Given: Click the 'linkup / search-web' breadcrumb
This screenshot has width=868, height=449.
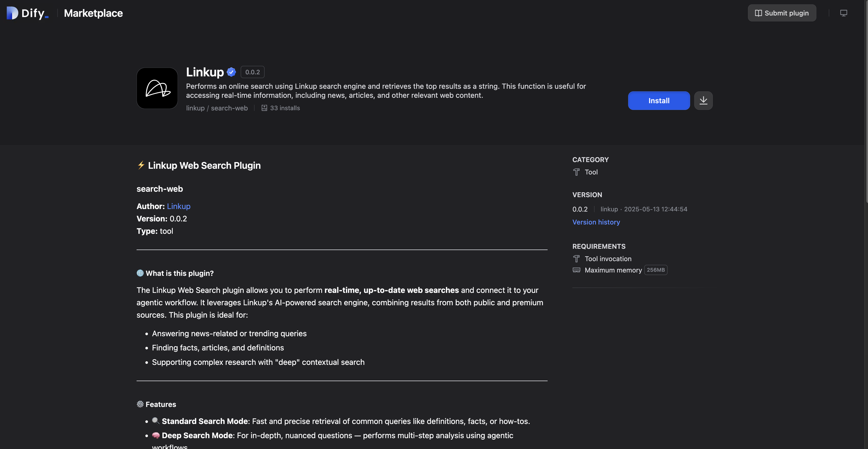Looking at the screenshot, I should pos(217,108).
